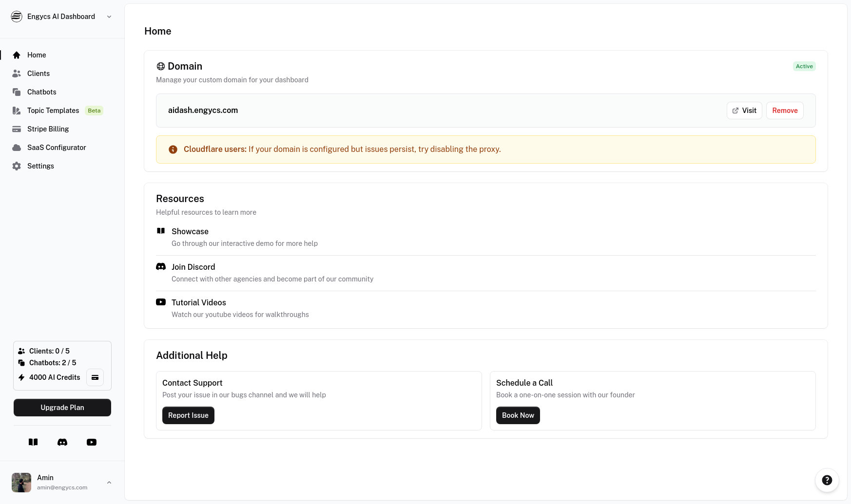Image resolution: width=851 pixels, height=504 pixels.
Task: Click the Engycs logo icon in sidebar header
Action: [17, 17]
